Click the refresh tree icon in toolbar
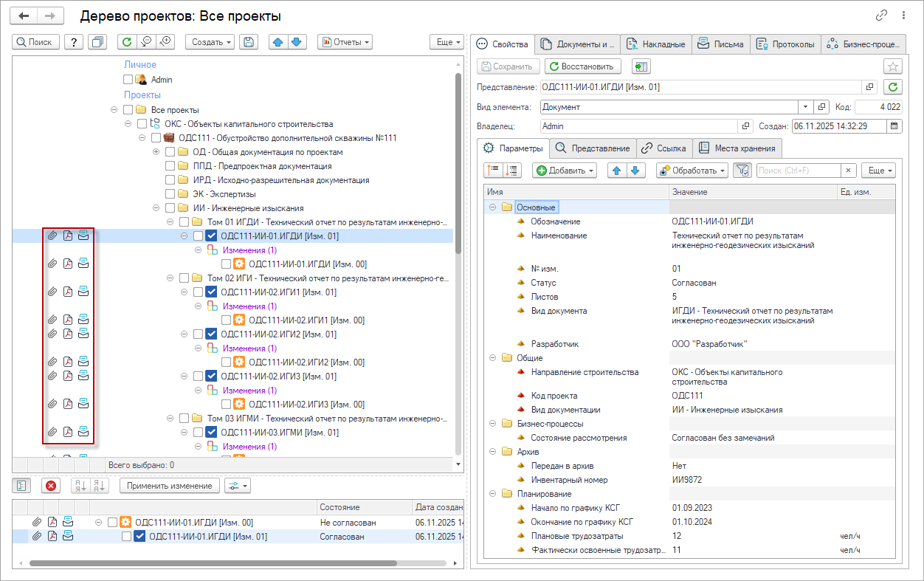 point(127,42)
